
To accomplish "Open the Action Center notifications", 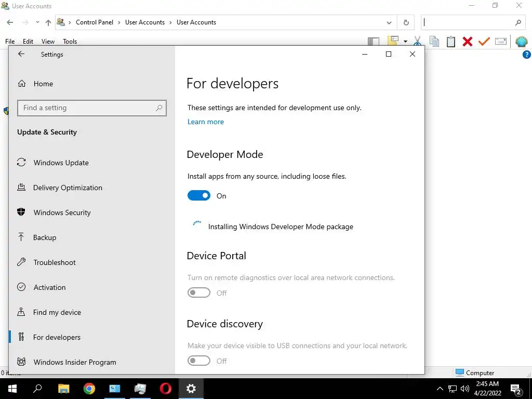I will (x=516, y=389).
